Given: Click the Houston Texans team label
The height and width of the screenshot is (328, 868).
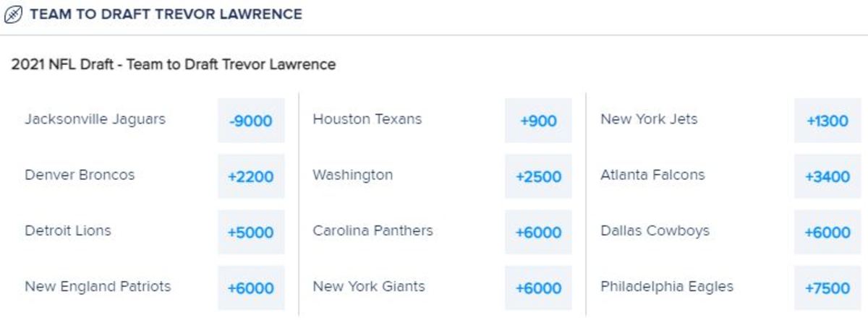Looking at the screenshot, I should [367, 119].
